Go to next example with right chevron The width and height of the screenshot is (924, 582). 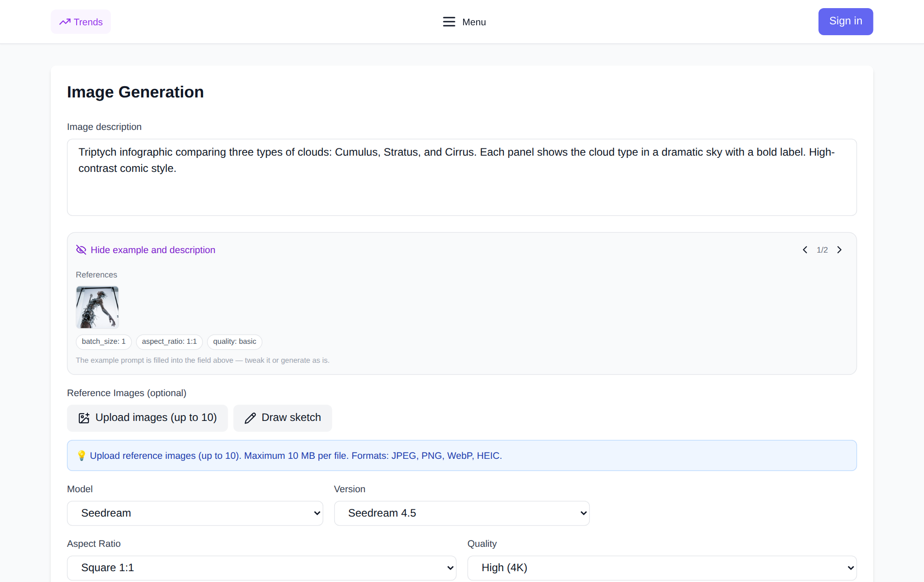pyautogui.click(x=839, y=250)
